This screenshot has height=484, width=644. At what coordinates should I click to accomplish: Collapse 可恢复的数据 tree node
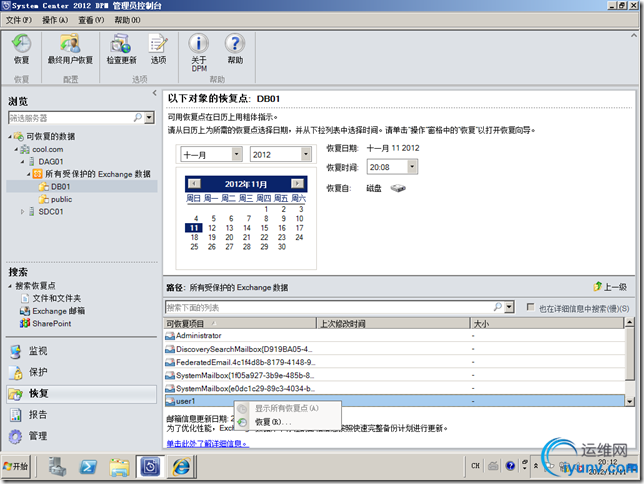(9, 136)
